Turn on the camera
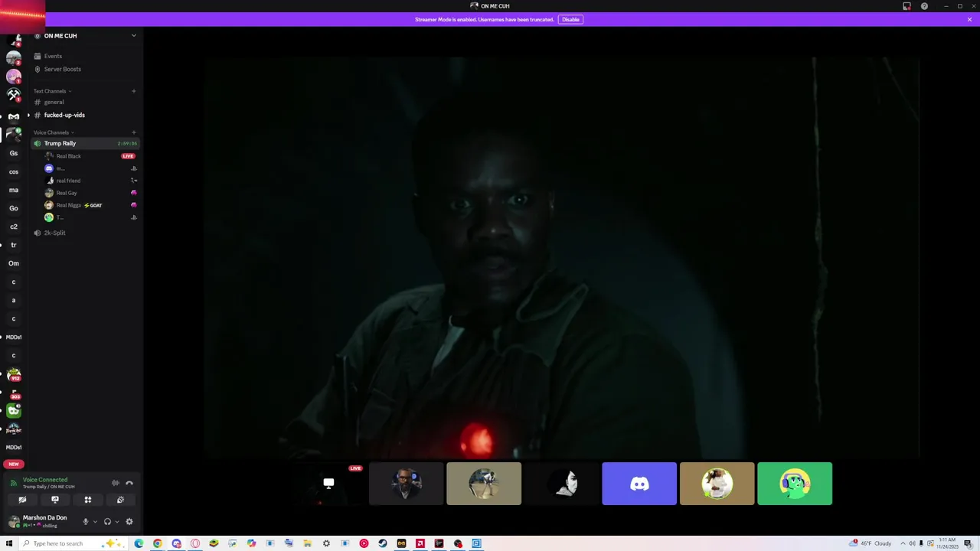The width and height of the screenshot is (980, 551). coord(22,500)
